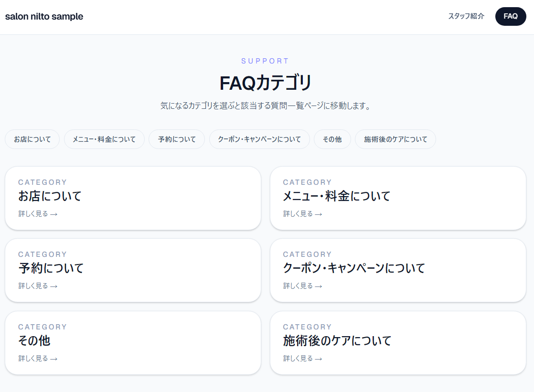
Task: Open the メニュー・料金について category card title
Action: tap(336, 196)
